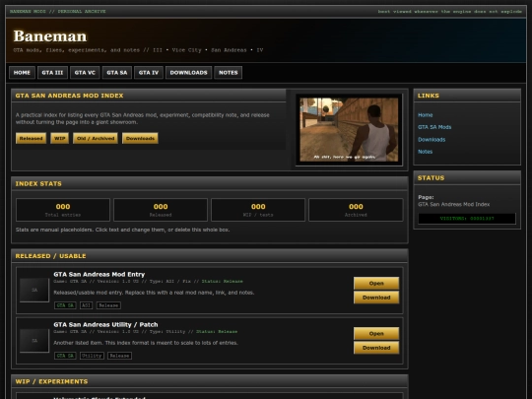Click the Baneman site title
Image resolution: width=532 pixels, height=399 pixels.
50,36
